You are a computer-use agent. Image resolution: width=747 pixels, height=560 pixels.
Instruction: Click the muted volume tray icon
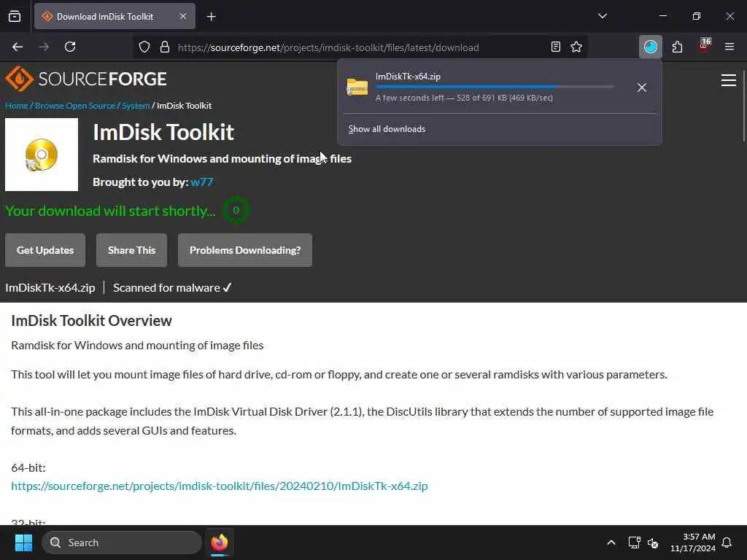pos(653,542)
